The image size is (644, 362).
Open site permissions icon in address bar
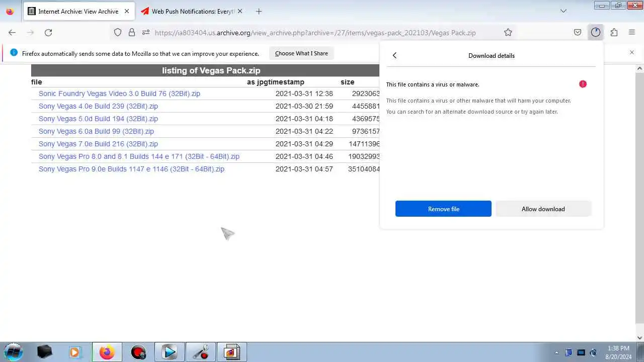click(146, 32)
